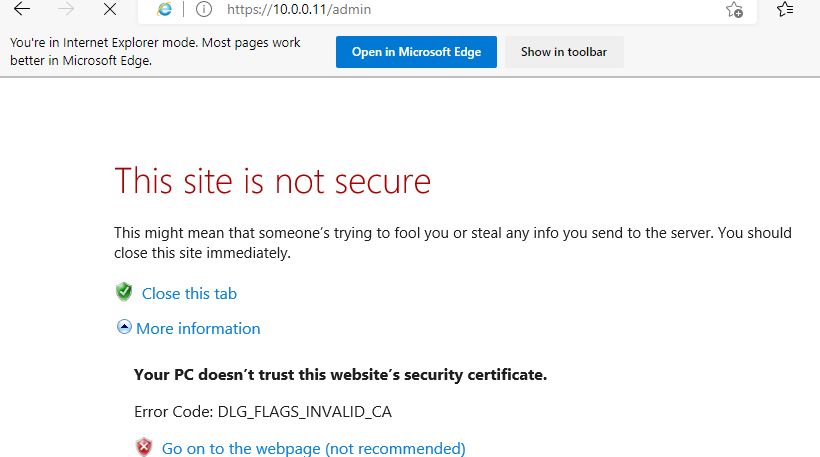This screenshot has width=820, height=457.
Task: Click the green shield icon
Action: tap(124, 292)
